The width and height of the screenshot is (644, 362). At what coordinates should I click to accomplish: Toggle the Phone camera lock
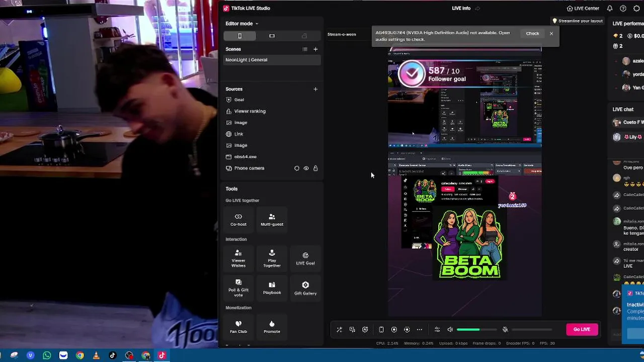315,168
